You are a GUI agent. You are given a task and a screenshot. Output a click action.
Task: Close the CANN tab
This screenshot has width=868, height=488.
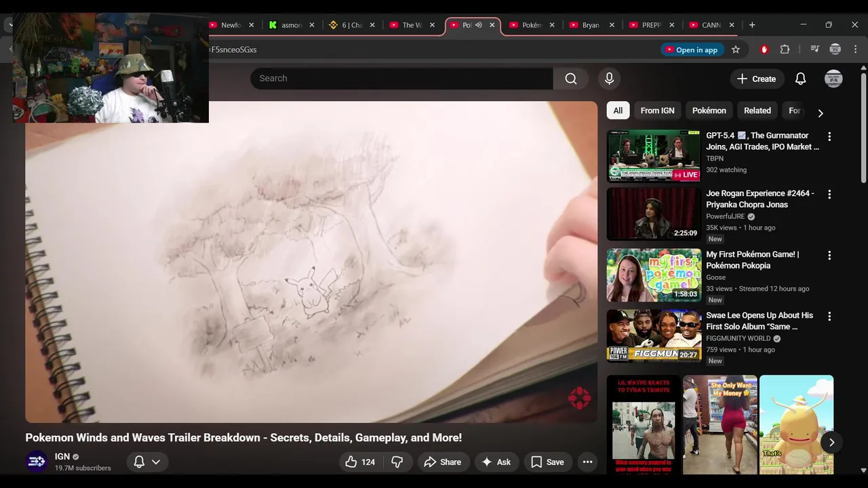coord(732,25)
